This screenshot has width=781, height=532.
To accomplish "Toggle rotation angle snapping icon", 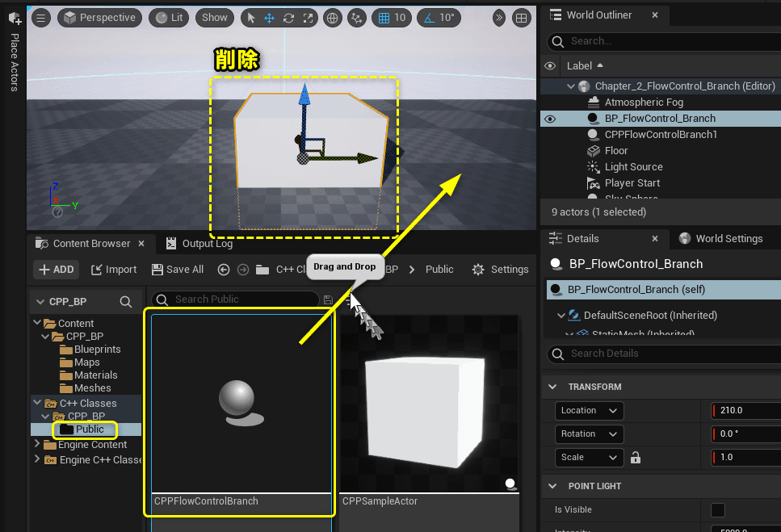I will coord(429,19).
